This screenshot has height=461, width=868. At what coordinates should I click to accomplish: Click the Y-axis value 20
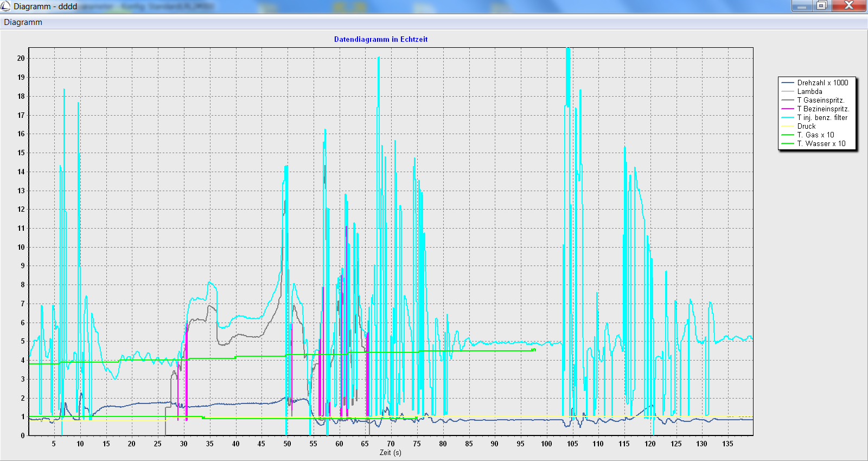pos(21,58)
